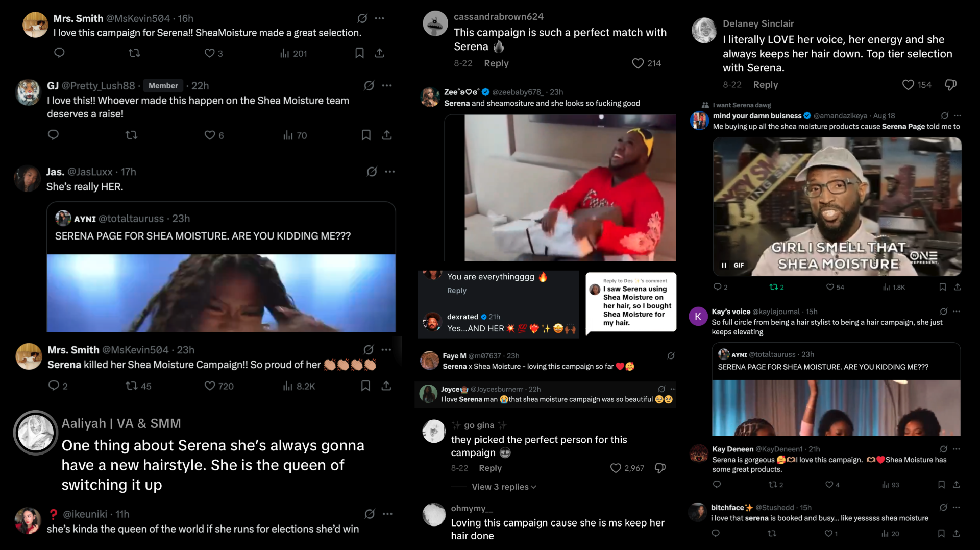Retweet GJ @Pretty_Lush88's post
The width and height of the screenshot is (980, 550).
132,135
